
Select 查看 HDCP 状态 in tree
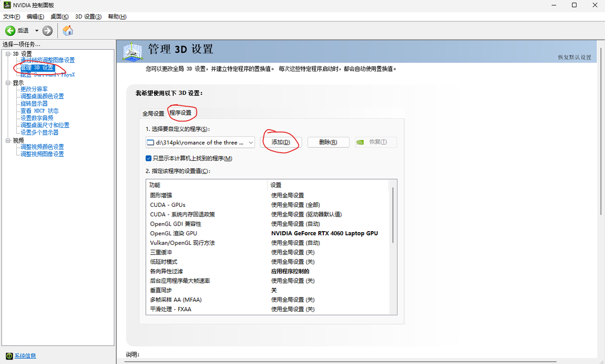coord(40,111)
